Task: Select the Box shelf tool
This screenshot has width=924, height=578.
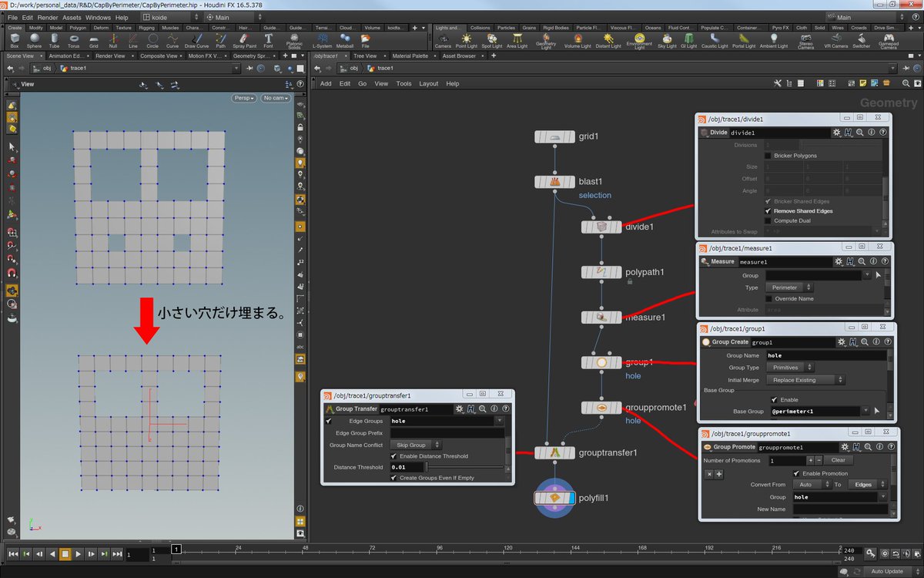Action: coord(15,40)
